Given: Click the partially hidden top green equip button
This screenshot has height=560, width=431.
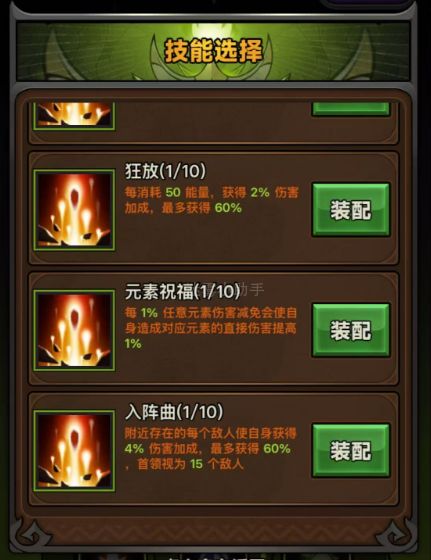Looking at the screenshot, I should coord(351,109).
